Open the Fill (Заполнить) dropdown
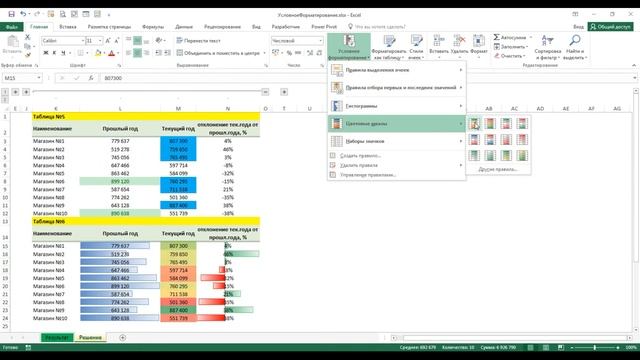The height and width of the screenshot is (360, 640). point(511,47)
